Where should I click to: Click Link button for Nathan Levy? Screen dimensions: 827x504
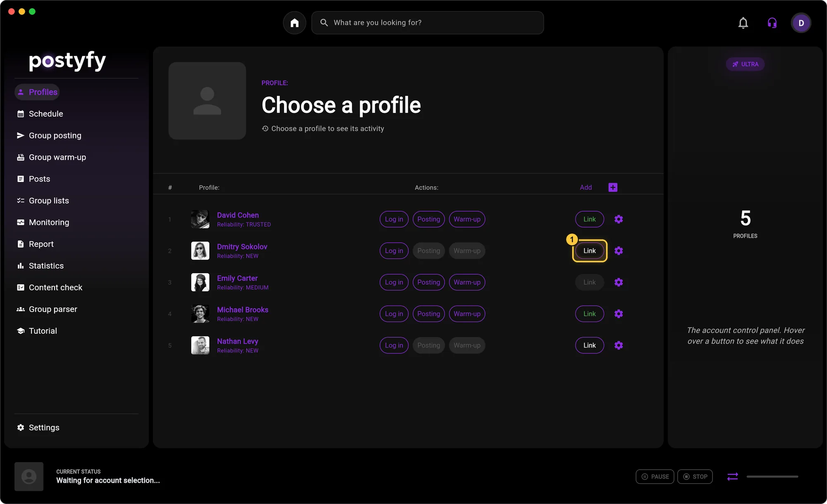tap(589, 345)
